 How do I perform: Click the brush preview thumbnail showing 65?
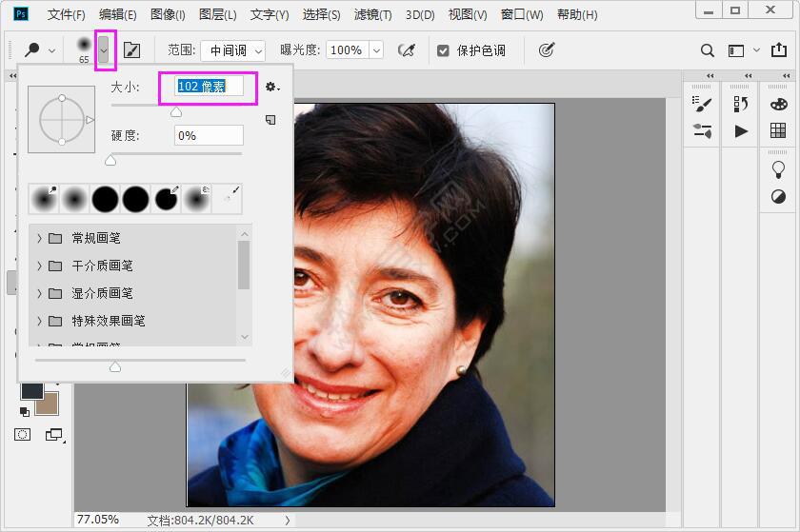pos(84,49)
